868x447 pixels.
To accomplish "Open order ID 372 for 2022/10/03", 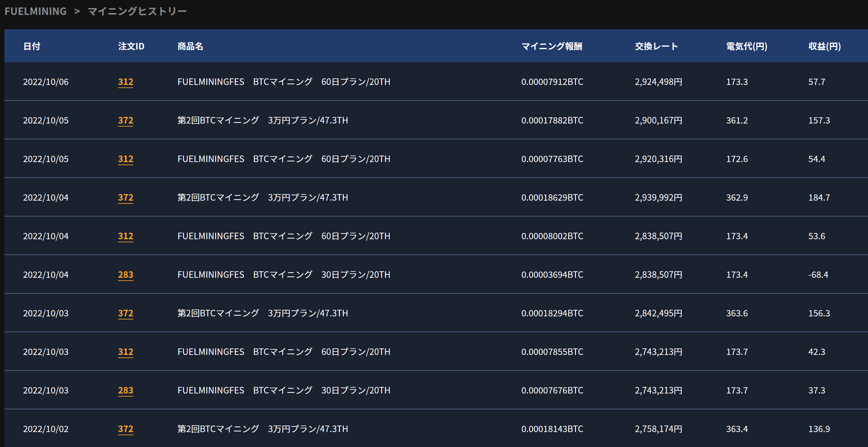I will click(x=125, y=313).
